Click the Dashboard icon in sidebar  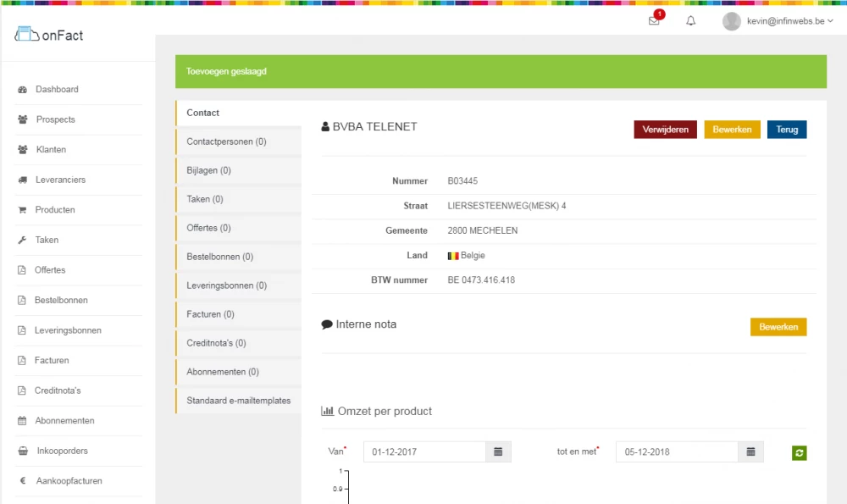point(23,90)
